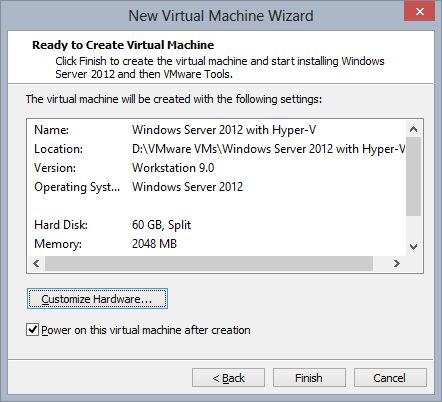Click the 'New Virtual Machine Wizard' title bar text
The image size is (442, 402).
click(221, 16)
